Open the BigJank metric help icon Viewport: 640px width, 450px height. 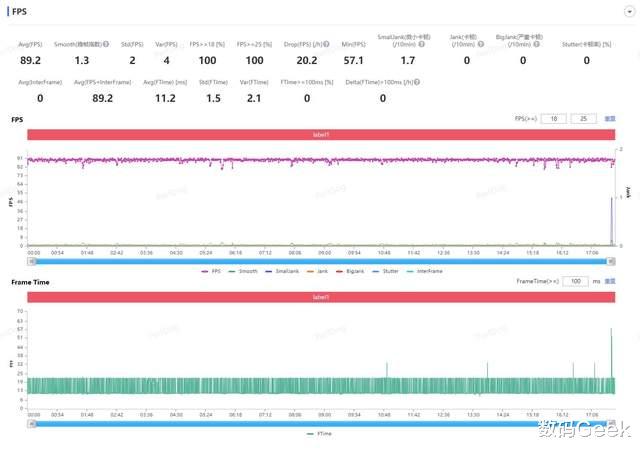coord(536,44)
